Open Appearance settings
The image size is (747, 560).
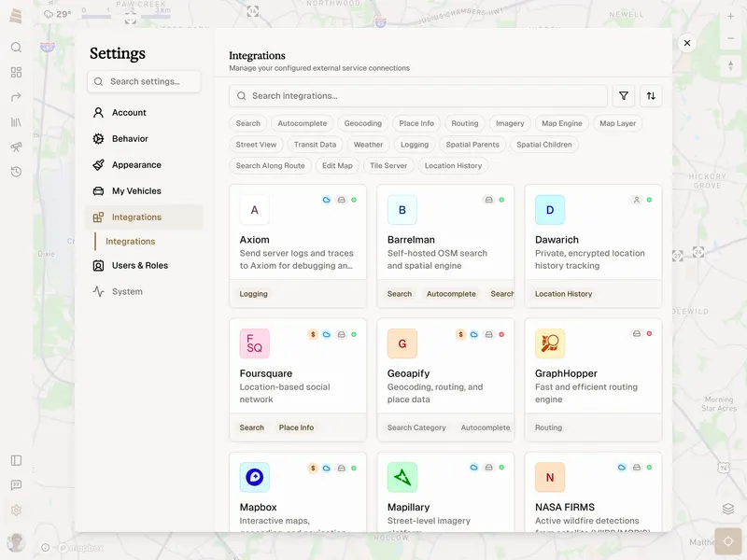pyautogui.click(x=145, y=165)
